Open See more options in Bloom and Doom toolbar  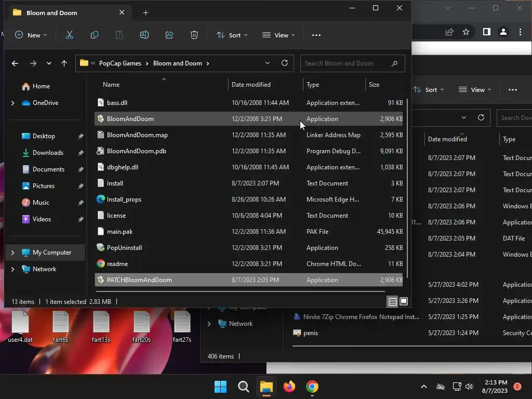[x=316, y=35]
